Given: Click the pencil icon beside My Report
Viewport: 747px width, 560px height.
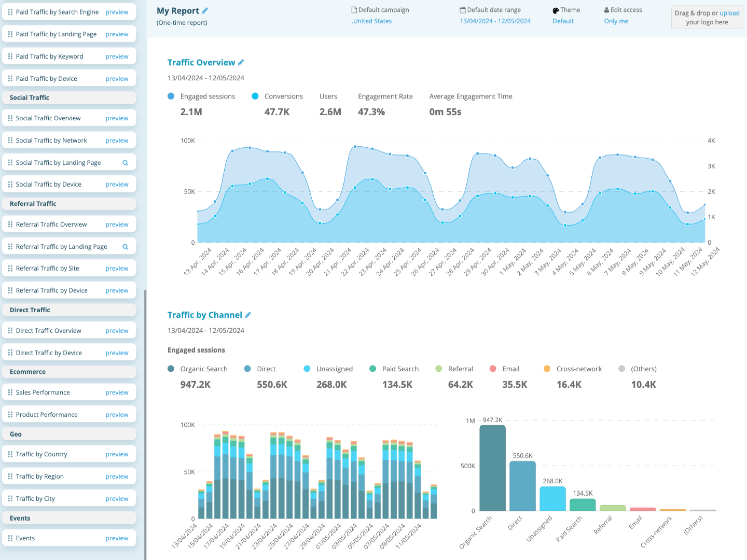Looking at the screenshot, I should [x=205, y=10].
